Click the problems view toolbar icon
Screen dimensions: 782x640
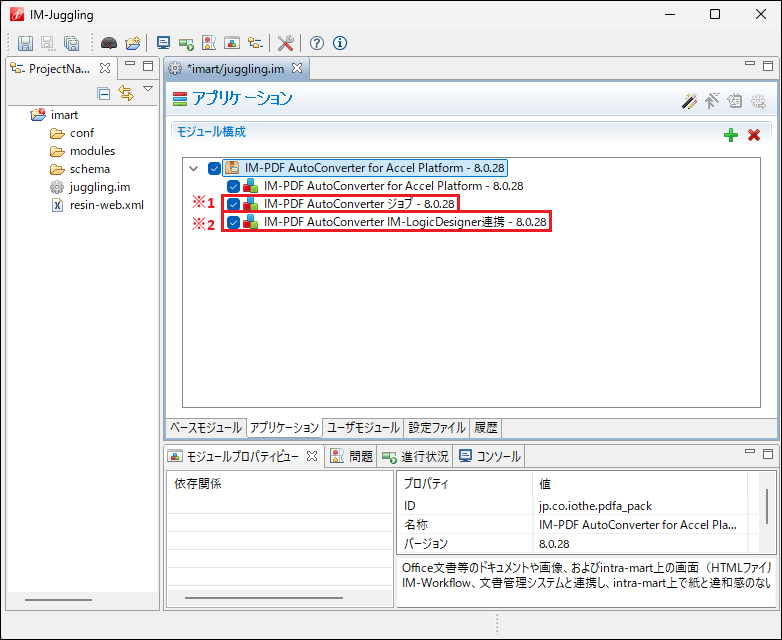coord(208,43)
